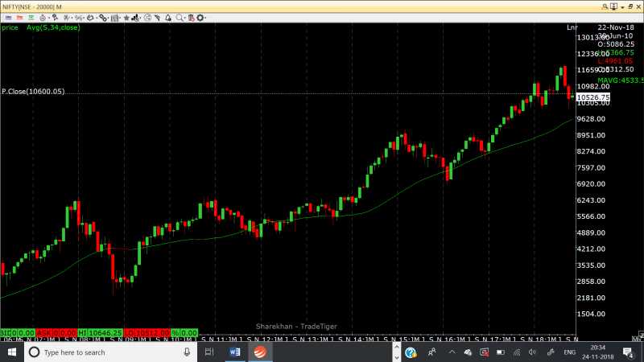Image resolution: width=644 pixels, height=362 pixels.
Task: Click the 9628.00 price axis label
Action: coord(591,119)
